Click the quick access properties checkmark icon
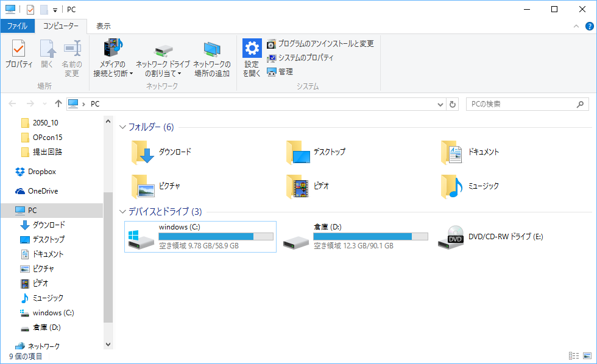This screenshot has height=364, width=597. tap(30, 10)
